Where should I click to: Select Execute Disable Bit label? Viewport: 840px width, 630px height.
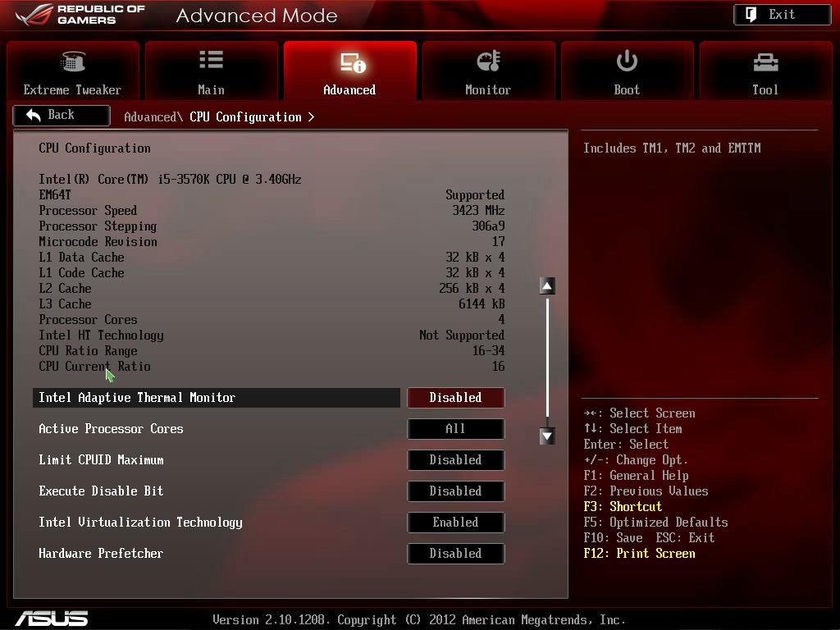tap(101, 491)
